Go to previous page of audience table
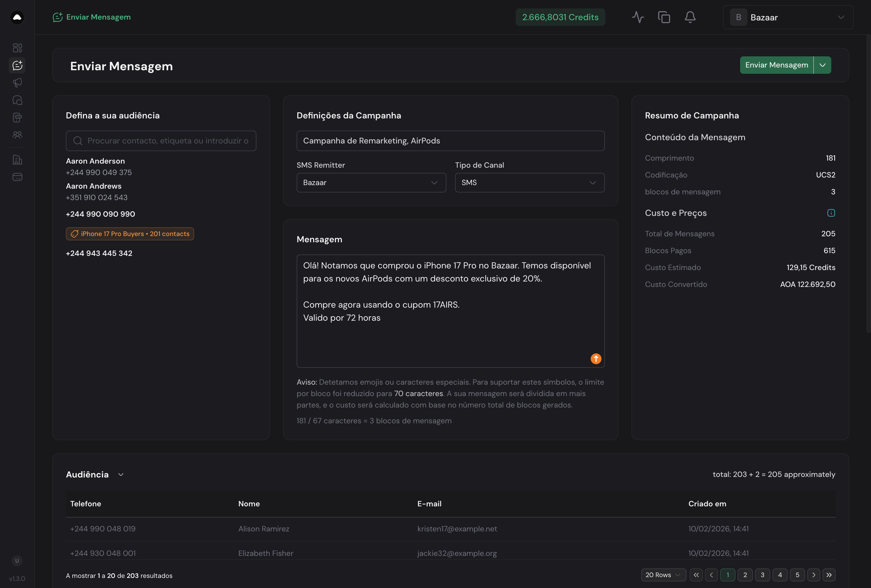The width and height of the screenshot is (871, 588). coord(711,575)
